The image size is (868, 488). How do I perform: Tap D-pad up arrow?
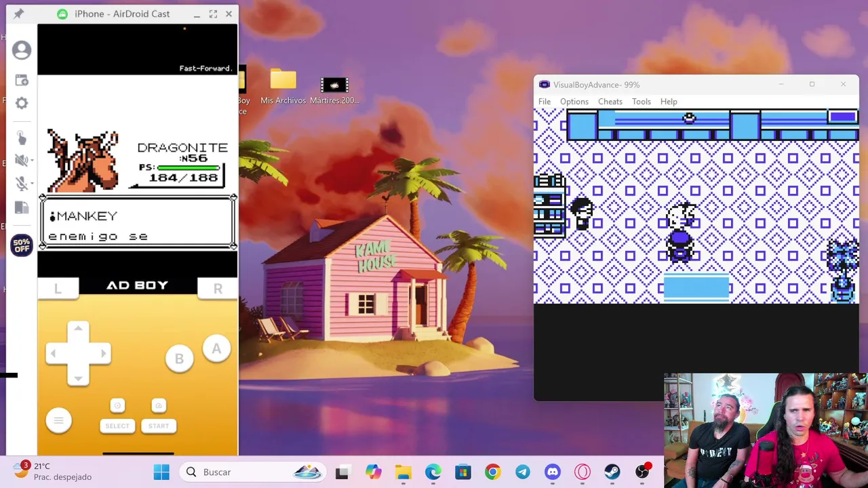[x=78, y=329]
